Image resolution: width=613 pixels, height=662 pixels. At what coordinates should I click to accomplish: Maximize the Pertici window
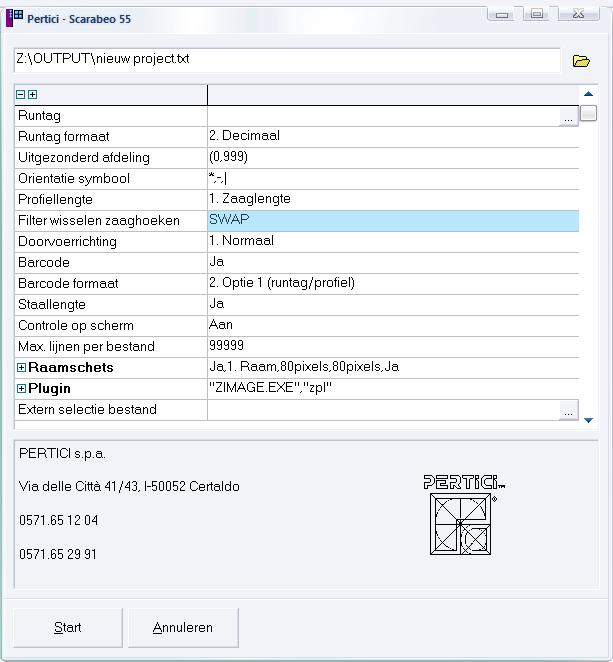pyautogui.click(x=537, y=14)
